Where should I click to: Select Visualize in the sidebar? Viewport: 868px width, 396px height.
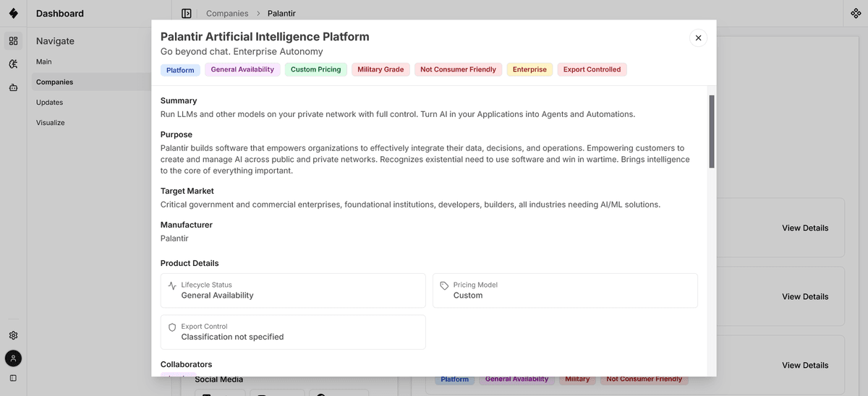[x=51, y=123]
